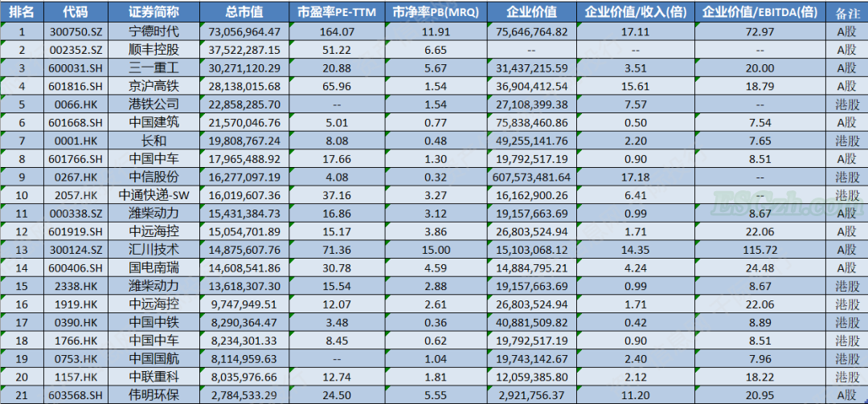Select the 企业价值/EBITDA(倍) column header
Image resolution: width=868 pixels, height=404 pixels.
click(759, 11)
